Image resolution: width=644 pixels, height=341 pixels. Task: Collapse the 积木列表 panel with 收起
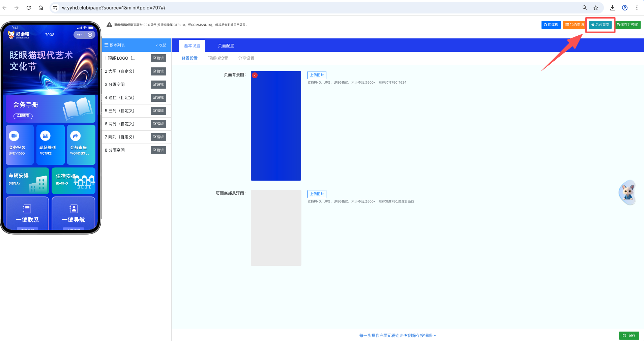161,45
